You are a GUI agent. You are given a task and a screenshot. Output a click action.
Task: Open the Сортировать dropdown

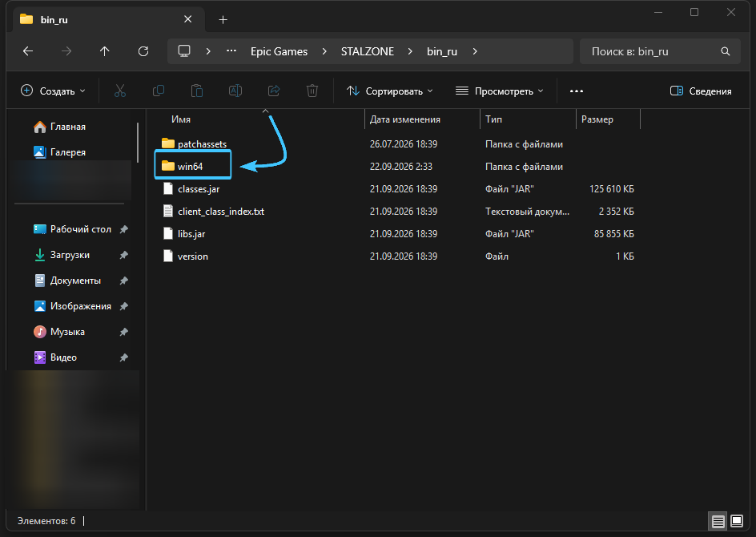click(389, 91)
